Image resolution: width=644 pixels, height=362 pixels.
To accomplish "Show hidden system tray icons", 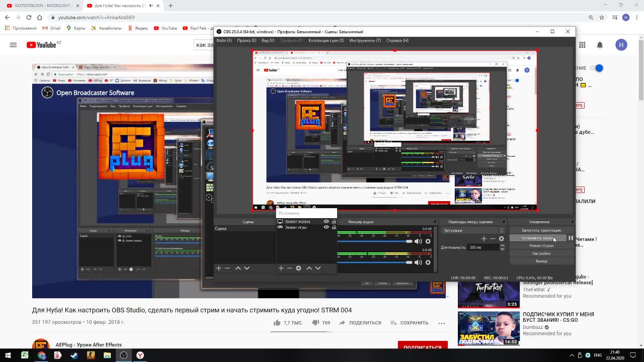I will (572, 355).
